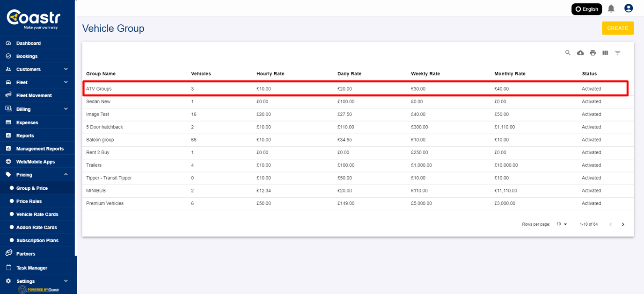Open Dashboard from the sidebar

point(28,43)
